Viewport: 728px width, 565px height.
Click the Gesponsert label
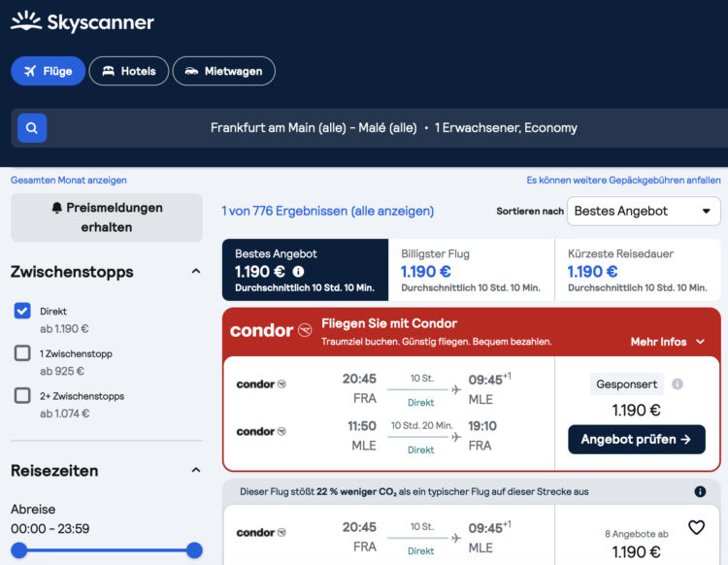point(627,383)
